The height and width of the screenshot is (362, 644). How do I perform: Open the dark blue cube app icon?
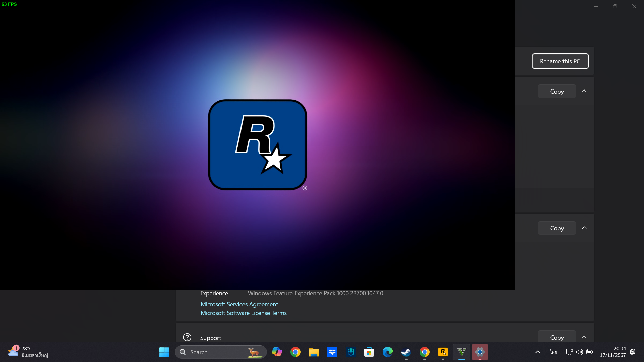point(351,352)
